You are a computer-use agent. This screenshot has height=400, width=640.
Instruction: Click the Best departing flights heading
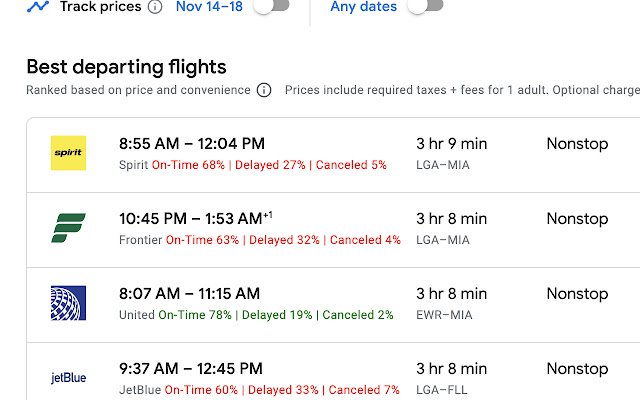[126, 67]
